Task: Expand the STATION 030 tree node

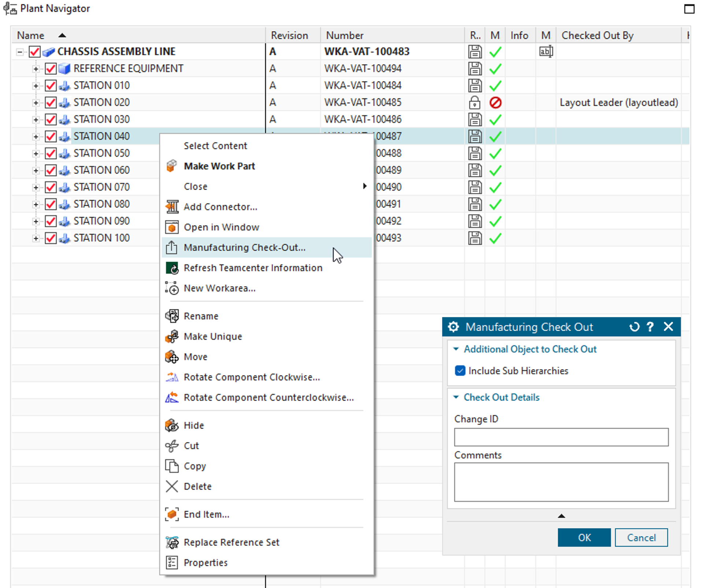Action: pos(36,120)
